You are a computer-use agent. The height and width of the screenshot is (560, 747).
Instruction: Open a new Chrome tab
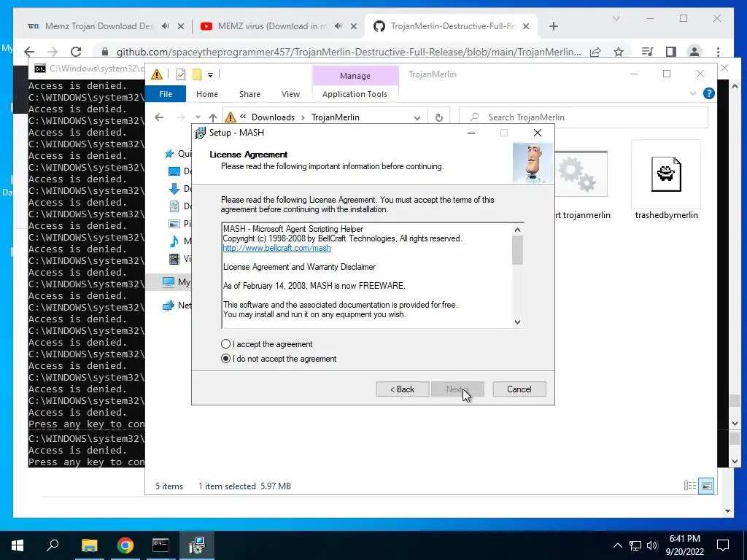(553, 27)
